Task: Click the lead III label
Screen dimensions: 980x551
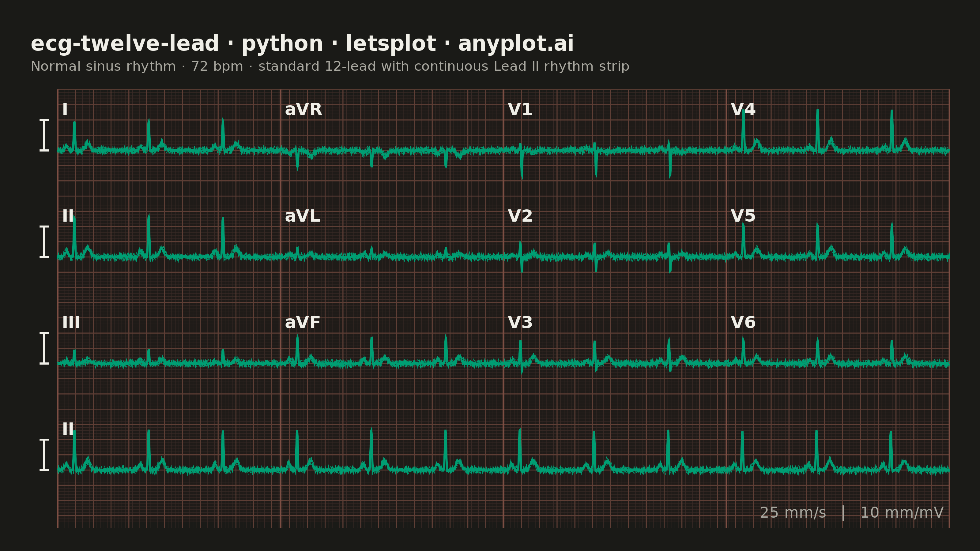Action: pyautogui.click(x=71, y=322)
